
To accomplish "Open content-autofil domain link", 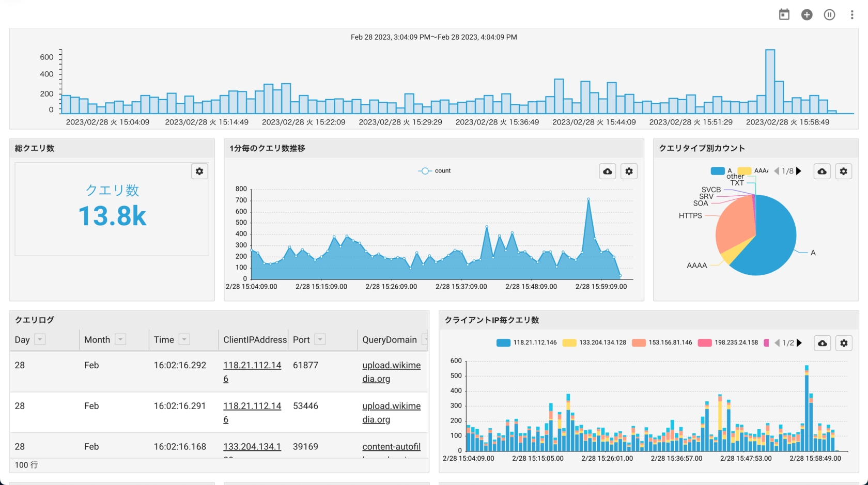I will 391,447.
